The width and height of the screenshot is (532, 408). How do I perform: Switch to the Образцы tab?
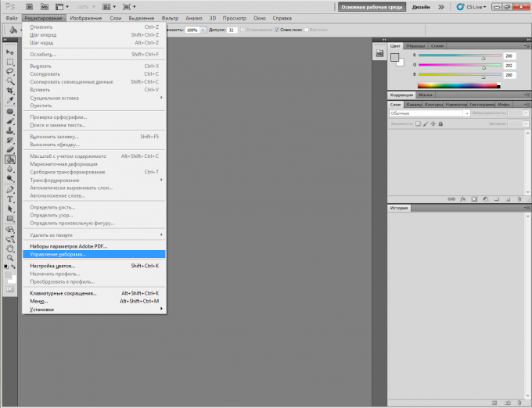415,46
